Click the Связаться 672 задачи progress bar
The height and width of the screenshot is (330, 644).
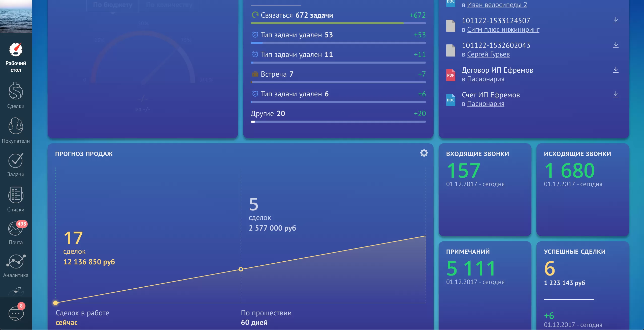point(338,23)
